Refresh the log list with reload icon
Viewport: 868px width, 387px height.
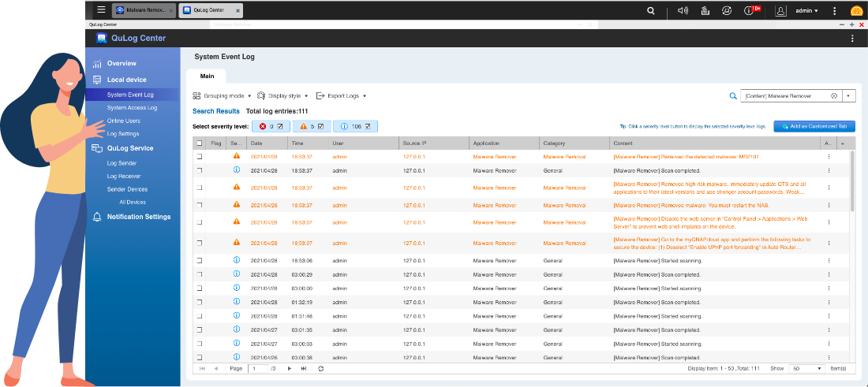pos(320,368)
